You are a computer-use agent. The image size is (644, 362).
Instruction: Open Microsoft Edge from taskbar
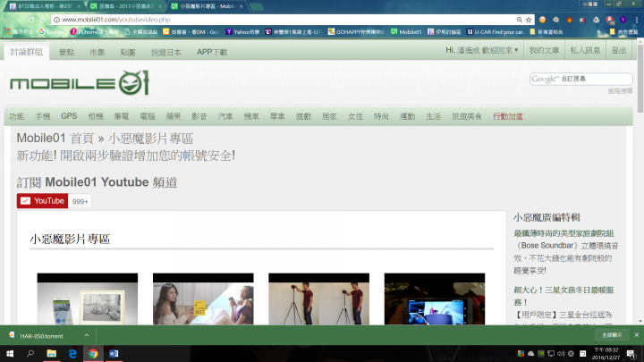(x=72, y=353)
